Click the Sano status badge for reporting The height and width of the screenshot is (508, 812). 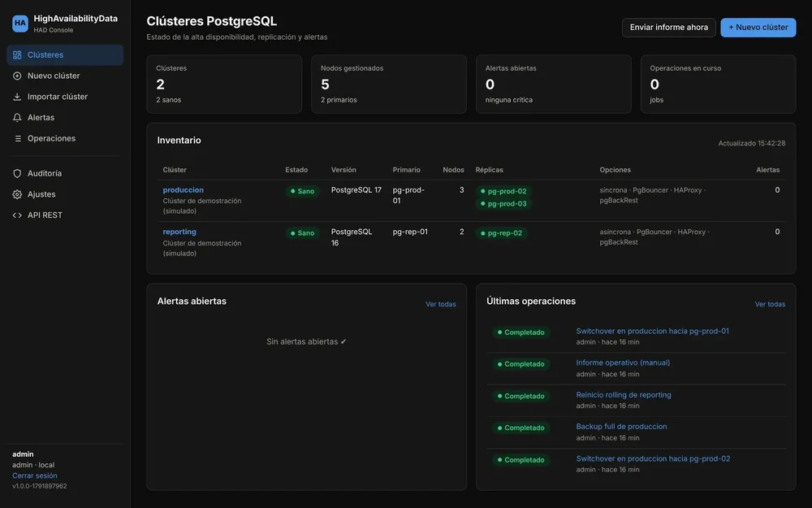302,233
